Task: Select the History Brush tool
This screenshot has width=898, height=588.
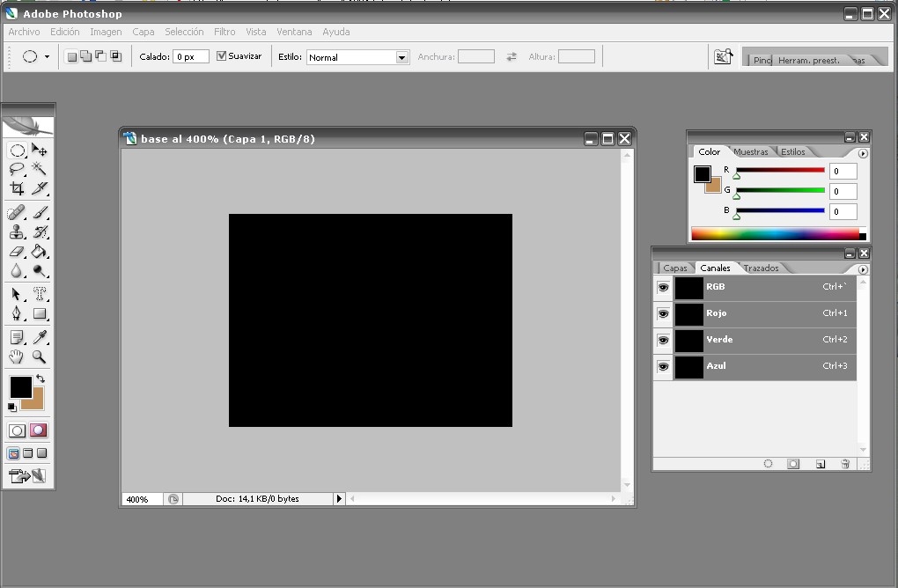Action: pos(39,232)
